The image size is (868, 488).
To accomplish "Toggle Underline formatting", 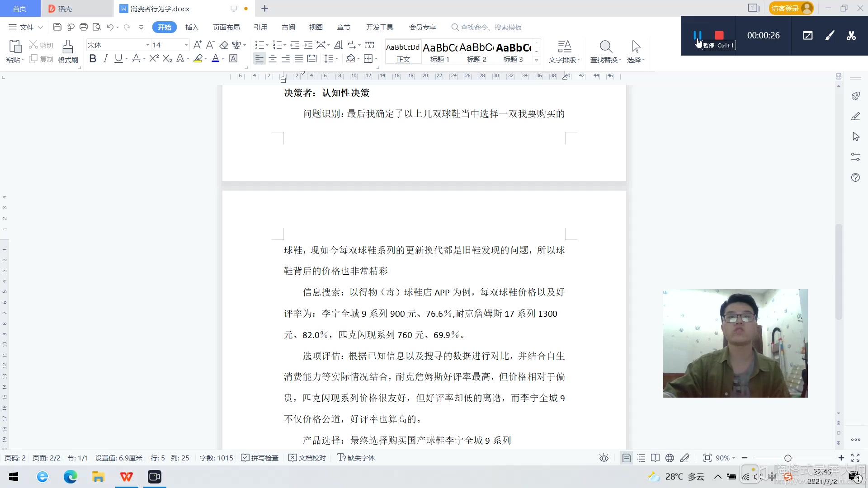I will point(118,58).
